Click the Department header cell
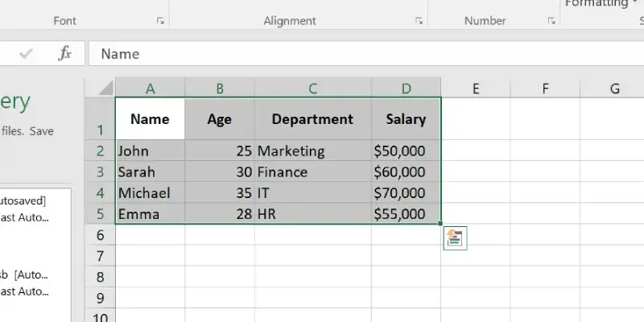The height and width of the screenshot is (322, 644). coord(312,119)
